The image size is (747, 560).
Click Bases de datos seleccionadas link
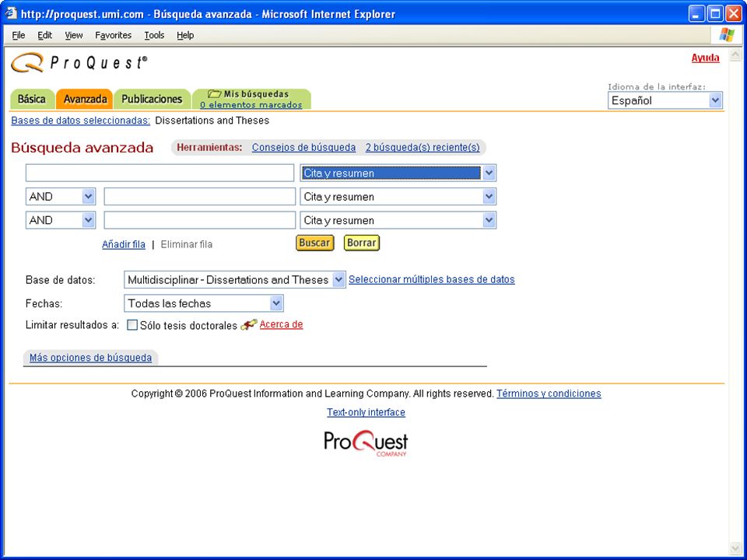coord(80,121)
